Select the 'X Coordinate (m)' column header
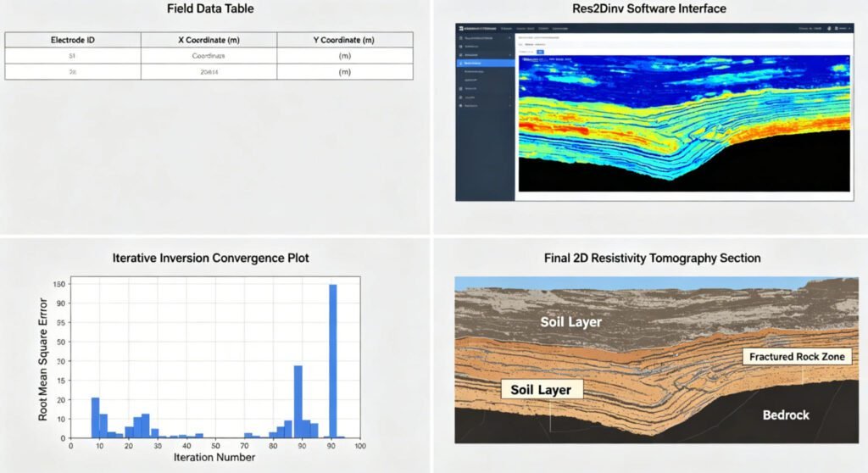This screenshot has width=868, height=473. (209, 40)
